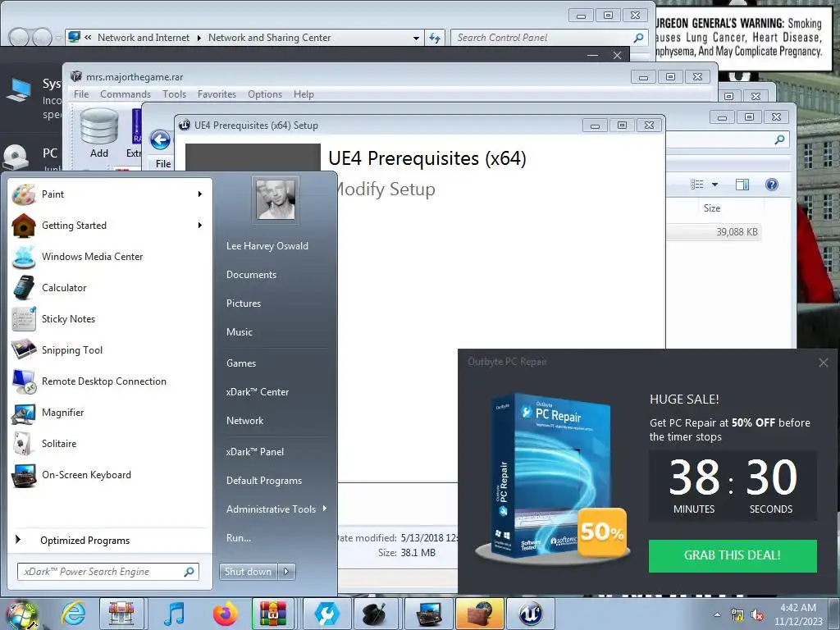This screenshot has width=840, height=630.
Task: Click Shut down button
Action: [x=248, y=572]
